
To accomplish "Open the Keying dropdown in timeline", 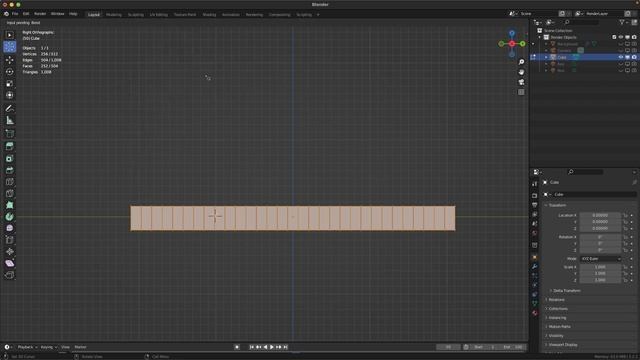I will tap(49, 347).
